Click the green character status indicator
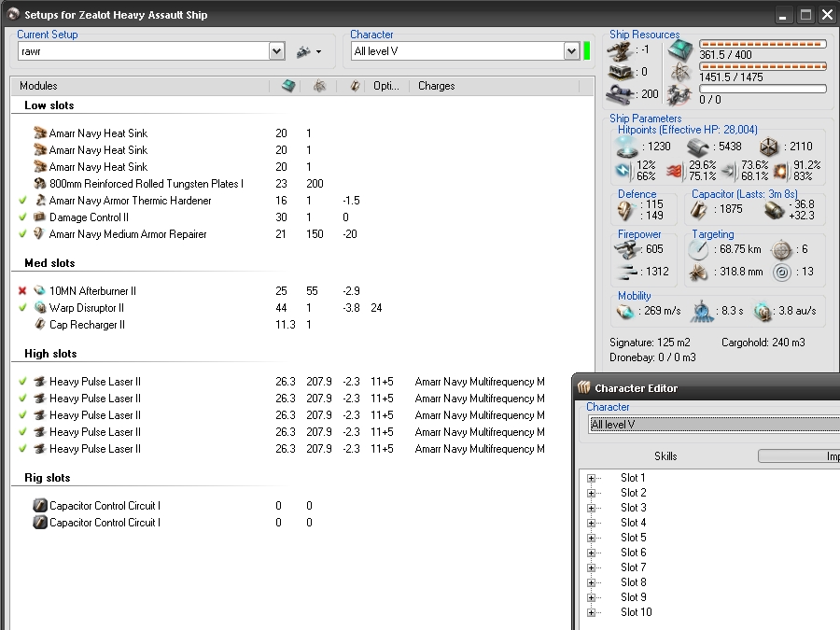The width and height of the screenshot is (840, 630). click(x=587, y=51)
